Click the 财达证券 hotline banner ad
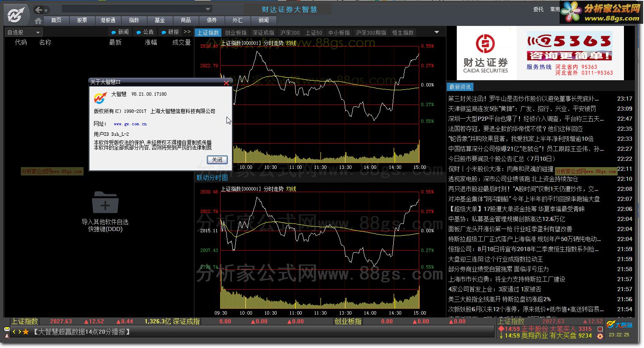The width and height of the screenshot is (644, 348). pyautogui.click(x=540, y=53)
